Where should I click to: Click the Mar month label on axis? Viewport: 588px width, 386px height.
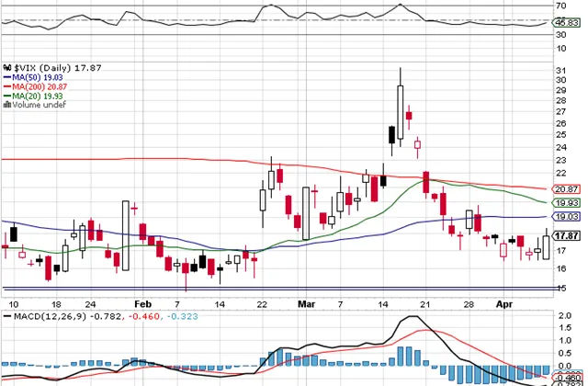[306, 304]
